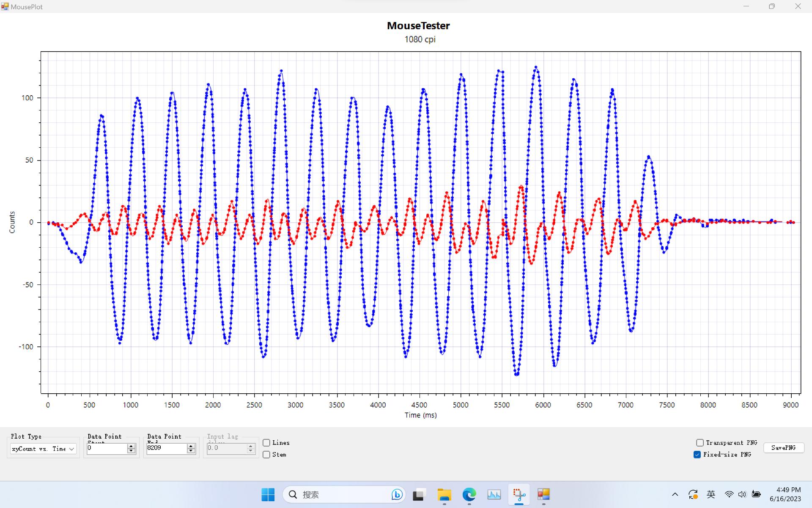The image size is (812, 508).
Task: Click the Bing chat icon in search
Action: point(397,494)
